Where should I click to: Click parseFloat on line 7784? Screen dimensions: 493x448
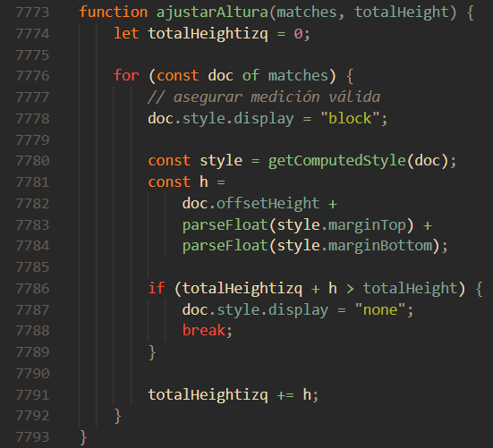225,246
